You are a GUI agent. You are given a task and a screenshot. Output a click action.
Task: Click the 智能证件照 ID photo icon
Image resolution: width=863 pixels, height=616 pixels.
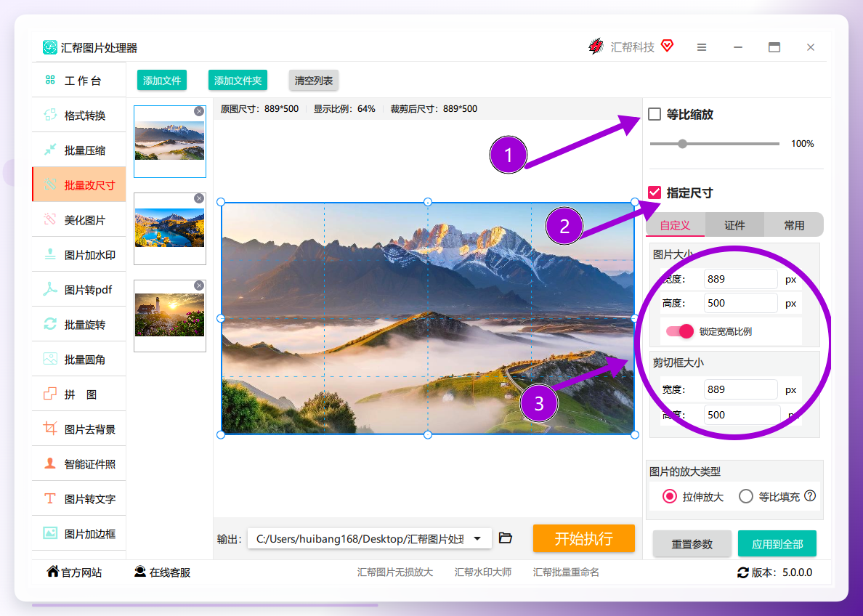(50, 463)
